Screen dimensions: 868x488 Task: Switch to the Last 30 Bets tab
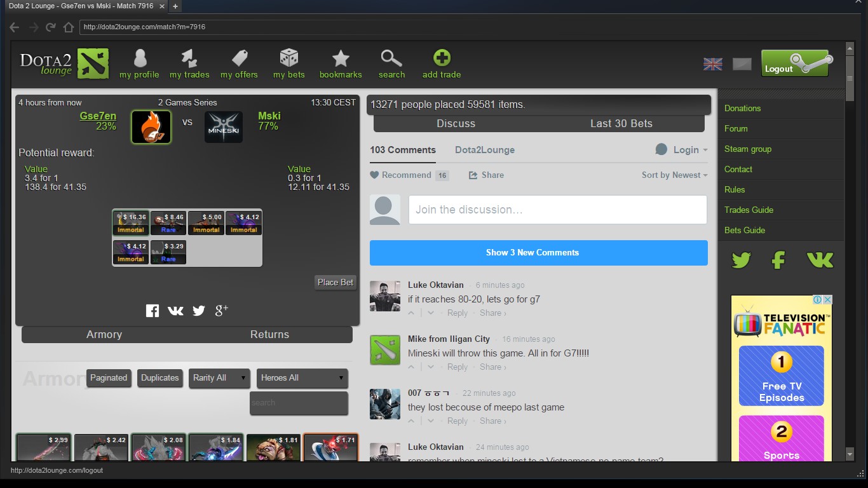(x=621, y=123)
